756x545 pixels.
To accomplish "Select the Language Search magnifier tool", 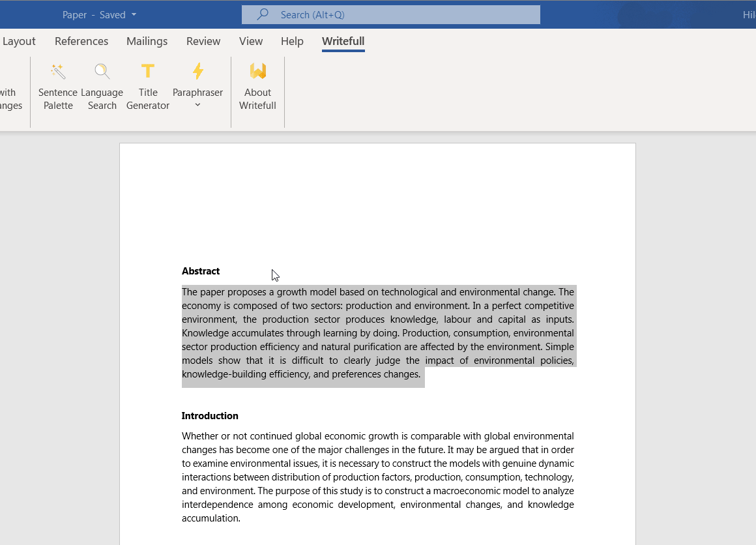I will click(102, 87).
